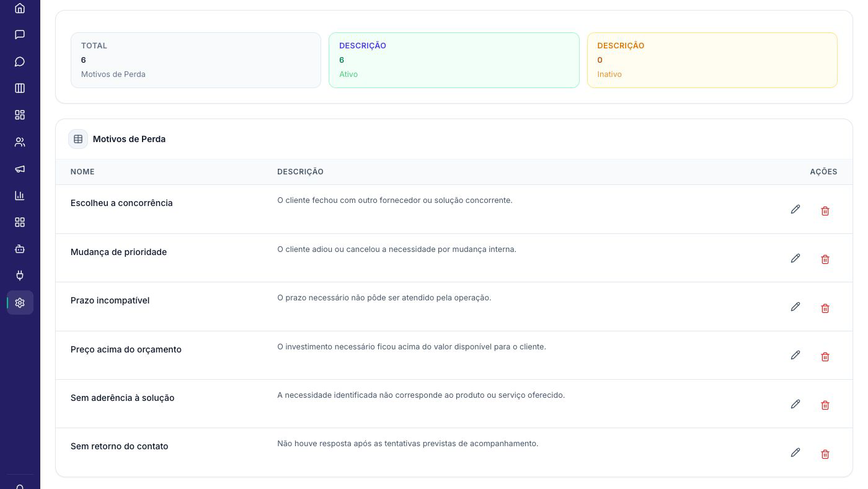Open the contacts people icon in the sidebar

coord(20,142)
